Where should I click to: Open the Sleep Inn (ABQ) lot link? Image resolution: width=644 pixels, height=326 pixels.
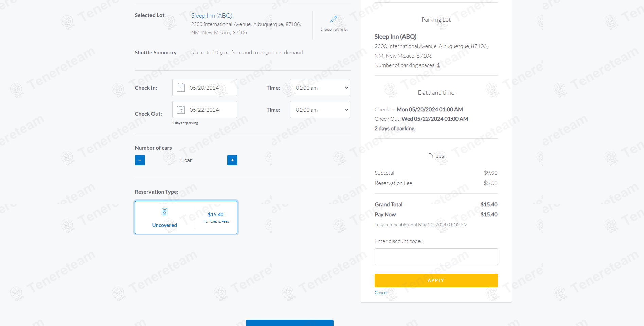[212, 16]
